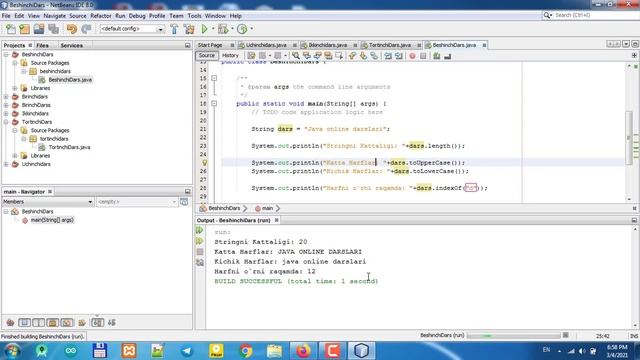Screen dimensions: 640x360
Task: Click the Undo toolbar icon
Action: coord(71,29)
